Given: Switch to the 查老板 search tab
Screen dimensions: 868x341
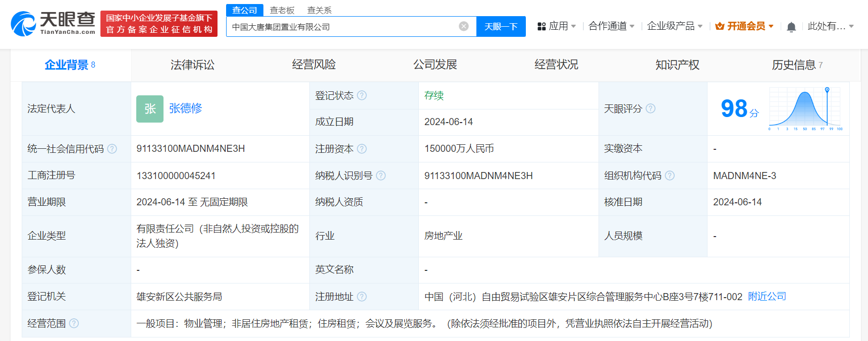Looking at the screenshot, I should point(282,10).
